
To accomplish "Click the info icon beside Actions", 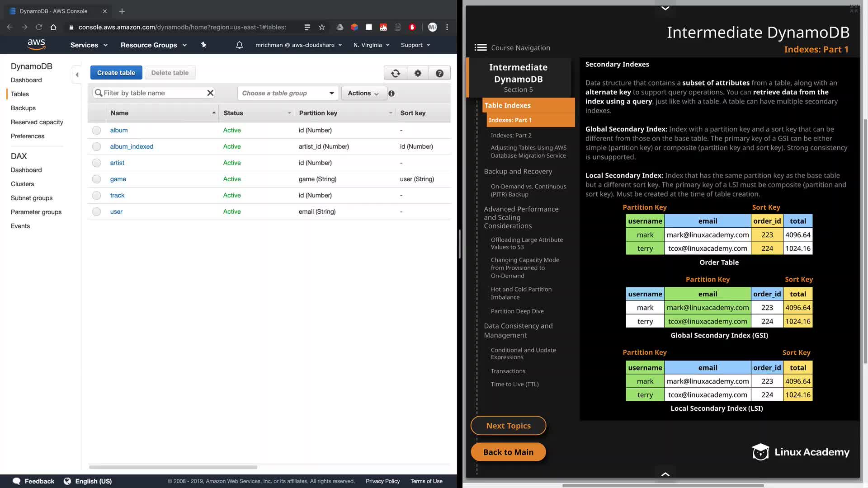I will point(392,94).
